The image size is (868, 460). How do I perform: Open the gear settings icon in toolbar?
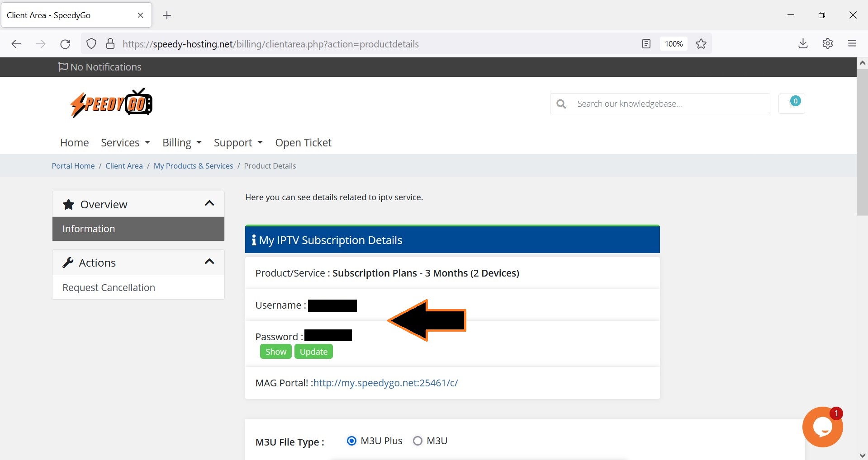coord(828,43)
